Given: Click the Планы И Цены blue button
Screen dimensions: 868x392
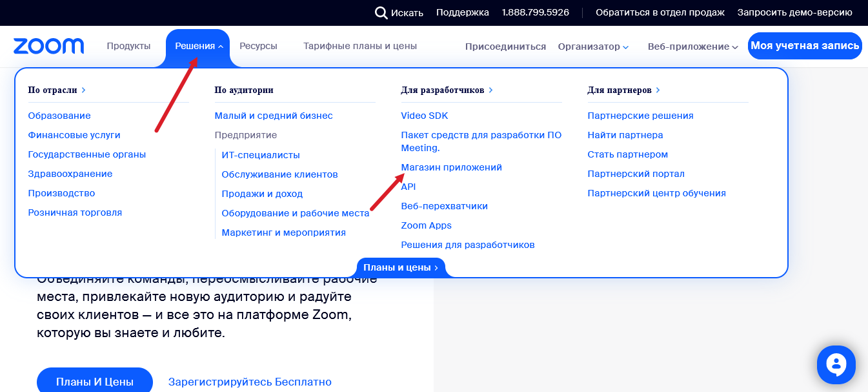Looking at the screenshot, I should click(95, 381).
